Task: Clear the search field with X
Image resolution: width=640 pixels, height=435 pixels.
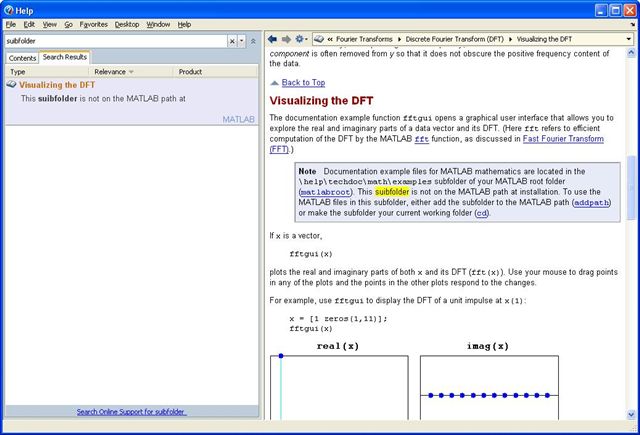Action: [x=232, y=41]
